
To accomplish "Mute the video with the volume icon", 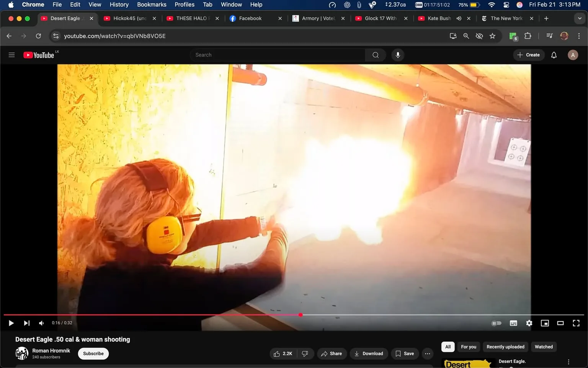I will (41, 323).
